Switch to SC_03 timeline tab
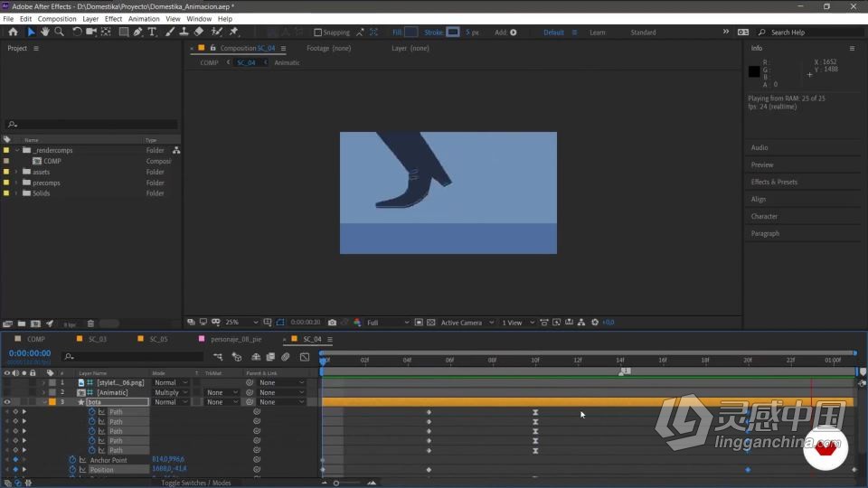This screenshot has width=868, height=488. (98, 339)
